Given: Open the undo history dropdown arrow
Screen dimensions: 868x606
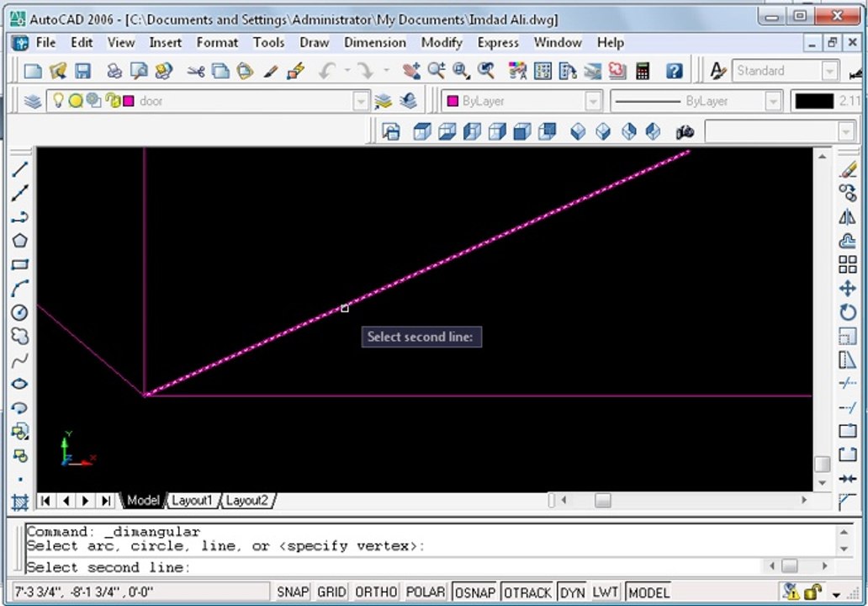Looking at the screenshot, I should tap(347, 71).
